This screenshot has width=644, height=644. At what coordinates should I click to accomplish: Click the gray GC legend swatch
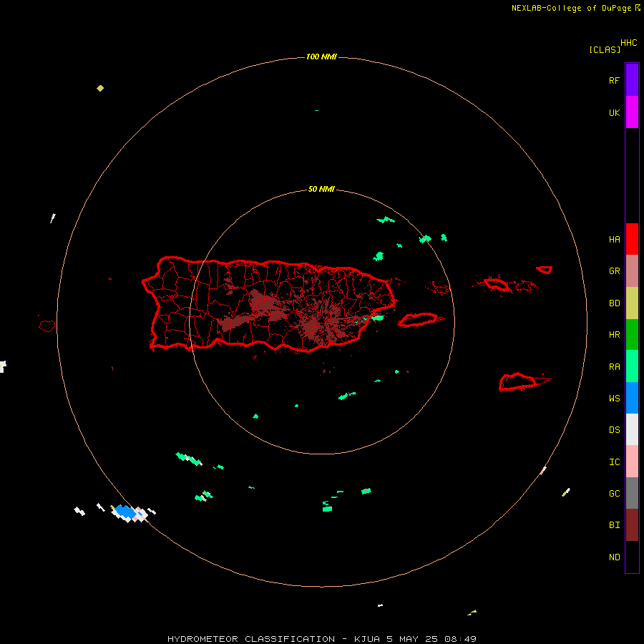(632, 493)
